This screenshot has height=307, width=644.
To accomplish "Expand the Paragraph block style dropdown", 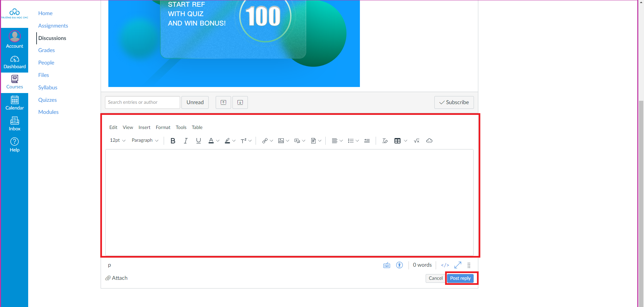I will [145, 140].
